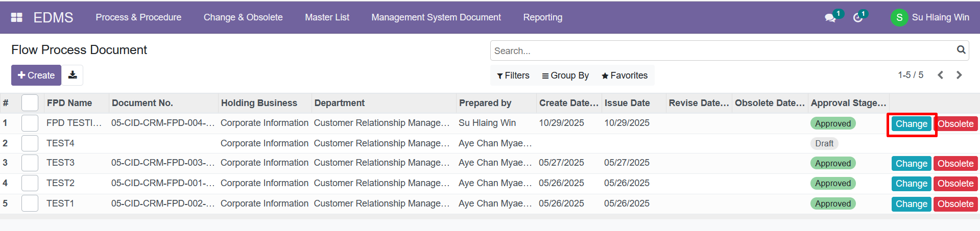Screen dimensions: 980x231
Task: Sort by Obsolete Date column header
Action: (770, 103)
